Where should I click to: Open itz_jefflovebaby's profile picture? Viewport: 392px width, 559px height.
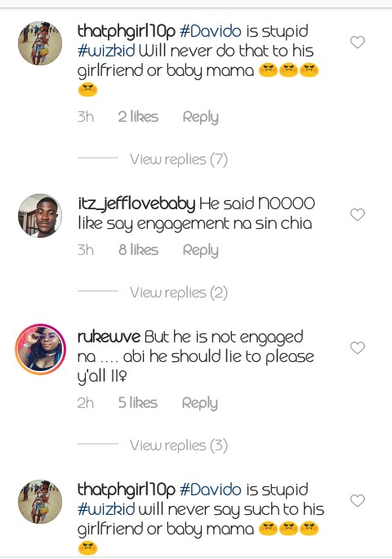(40, 216)
